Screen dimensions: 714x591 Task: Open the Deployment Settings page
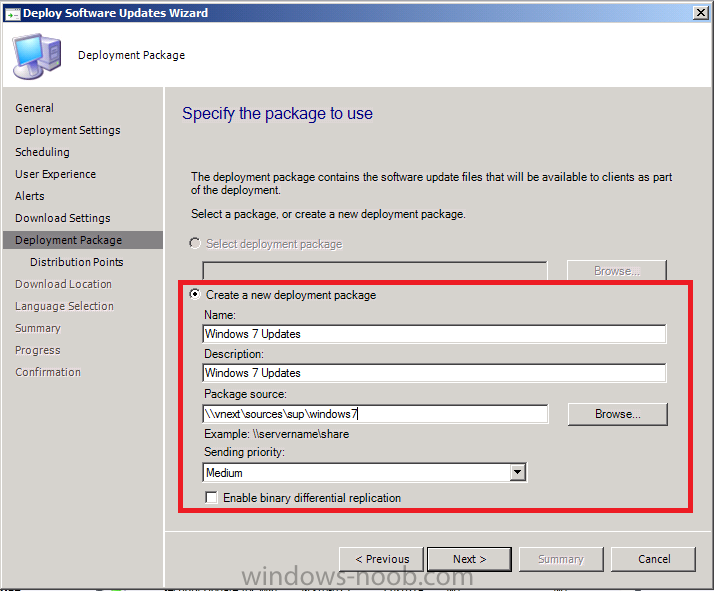tap(67, 130)
